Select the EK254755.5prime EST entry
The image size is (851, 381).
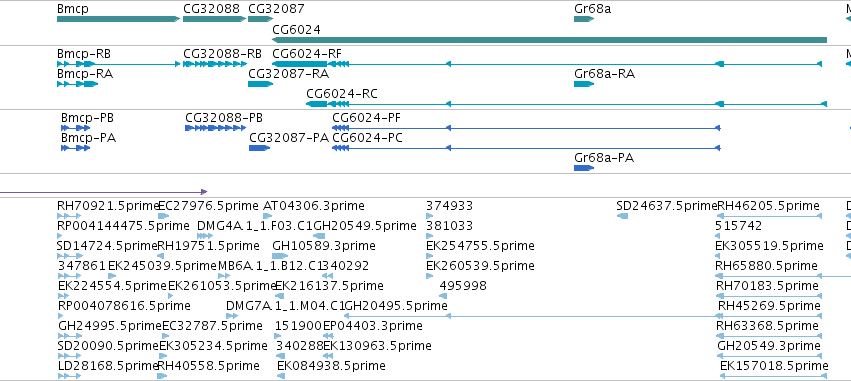click(x=480, y=246)
